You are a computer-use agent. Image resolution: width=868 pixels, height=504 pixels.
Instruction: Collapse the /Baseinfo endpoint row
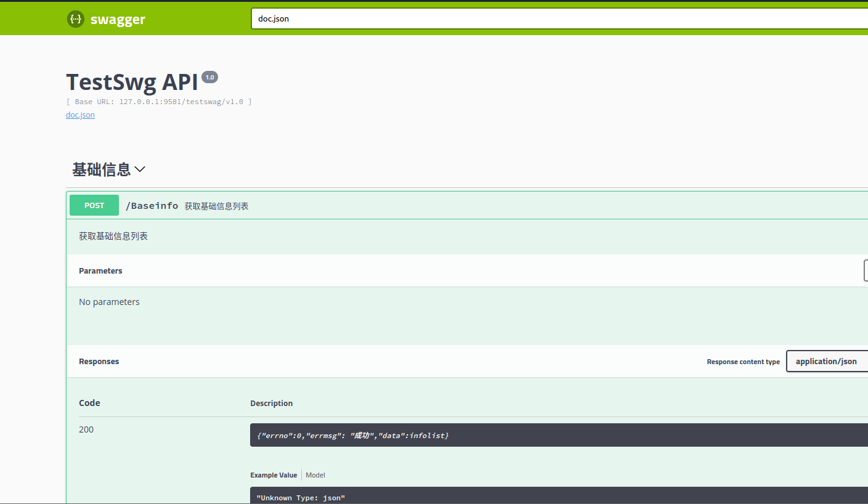coord(467,205)
